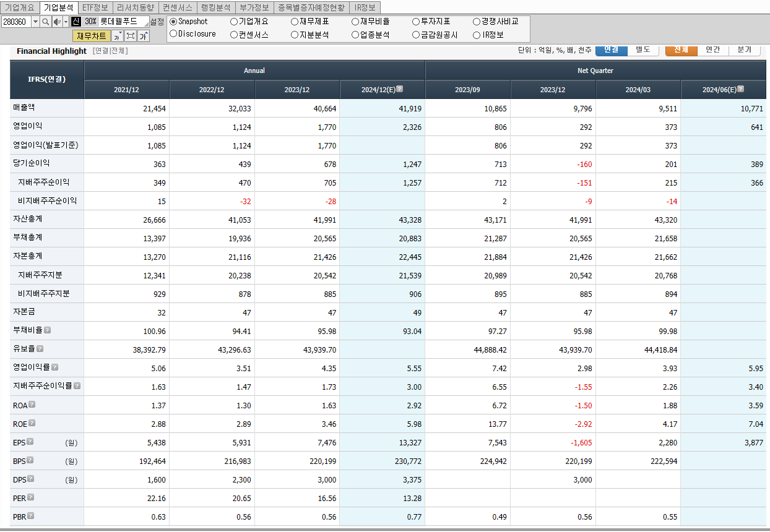Click the stock name box 롯데웰푸드
Viewport: 770px width, 532px height.
coord(123,22)
